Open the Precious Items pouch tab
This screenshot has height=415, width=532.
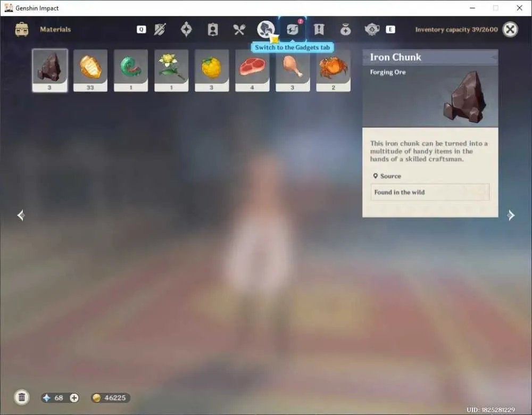[x=345, y=29]
